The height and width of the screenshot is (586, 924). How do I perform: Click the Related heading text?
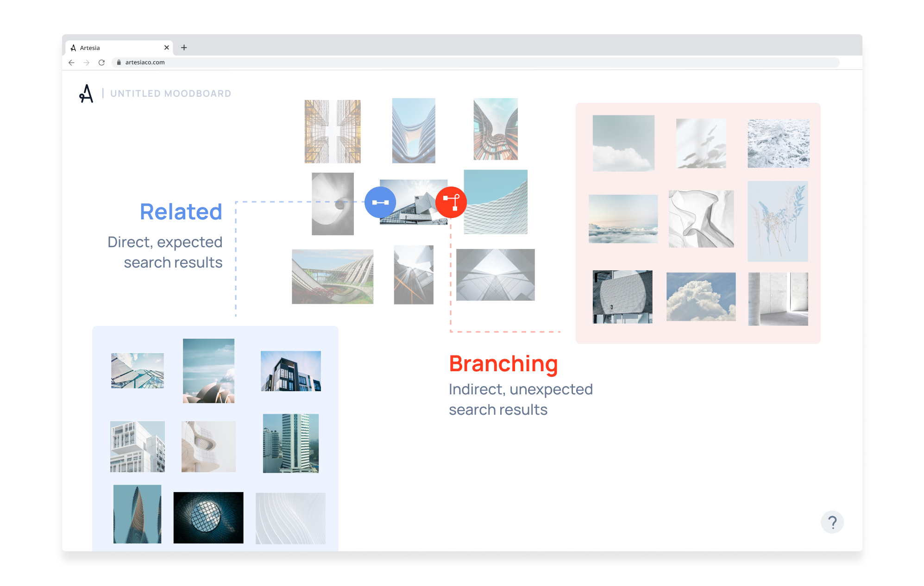tap(181, 212)
